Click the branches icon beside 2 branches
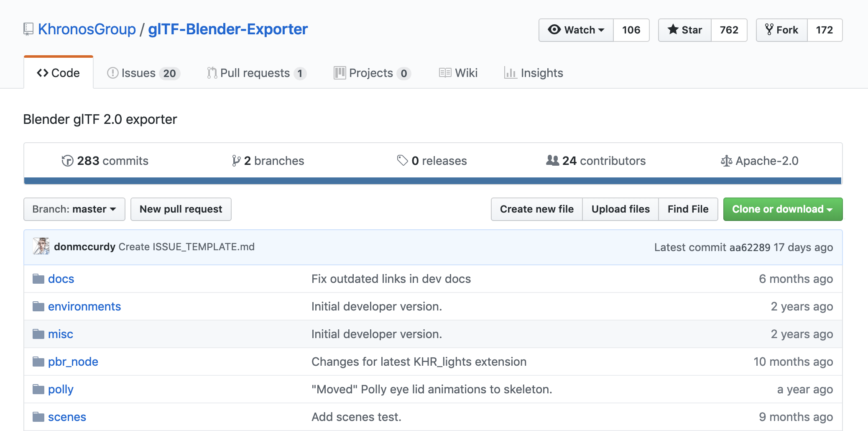Image resolution: width=868 pixels, height=431 pixels. (236, 161)
